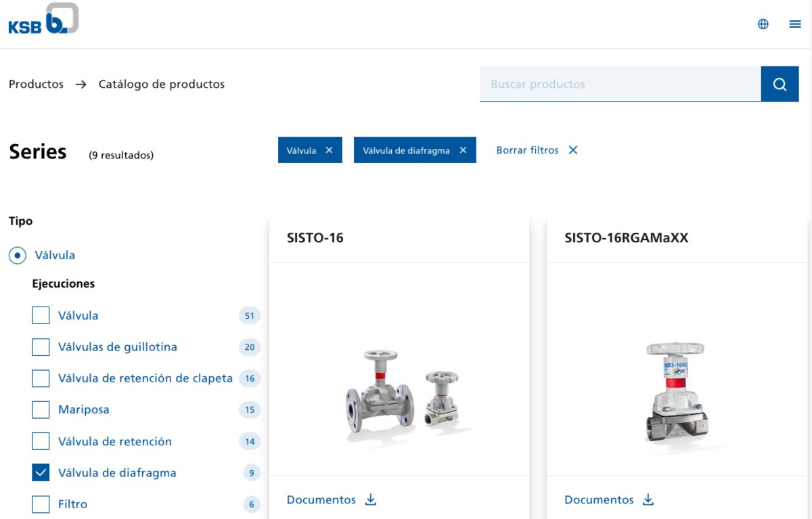Check the Mariposa checkbox
This screenshot has width=812, height=519.
(x=41, y=409)
